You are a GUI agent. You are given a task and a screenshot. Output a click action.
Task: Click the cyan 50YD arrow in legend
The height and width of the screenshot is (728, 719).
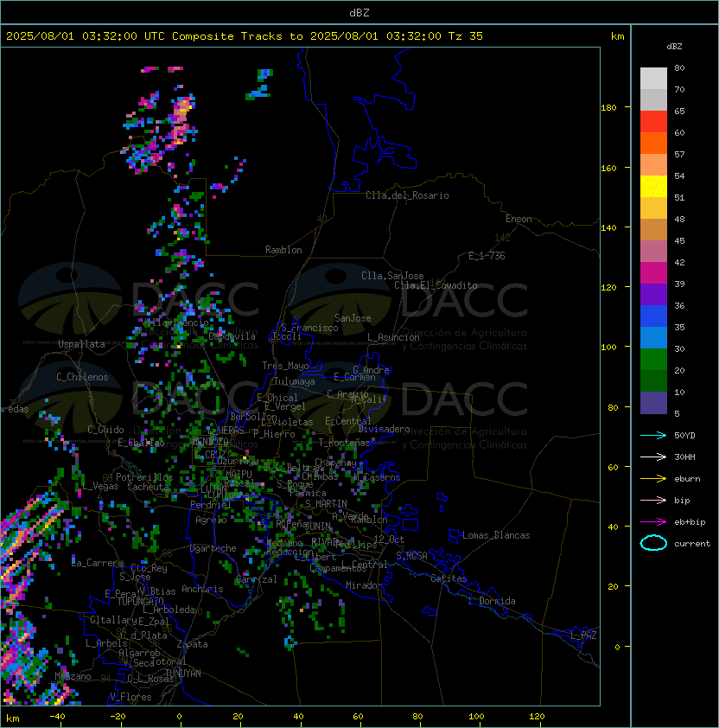point(653,436)
